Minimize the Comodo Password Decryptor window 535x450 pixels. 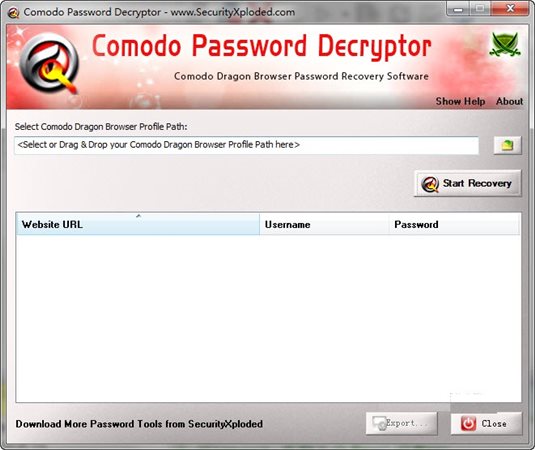(x=458, y=9)
